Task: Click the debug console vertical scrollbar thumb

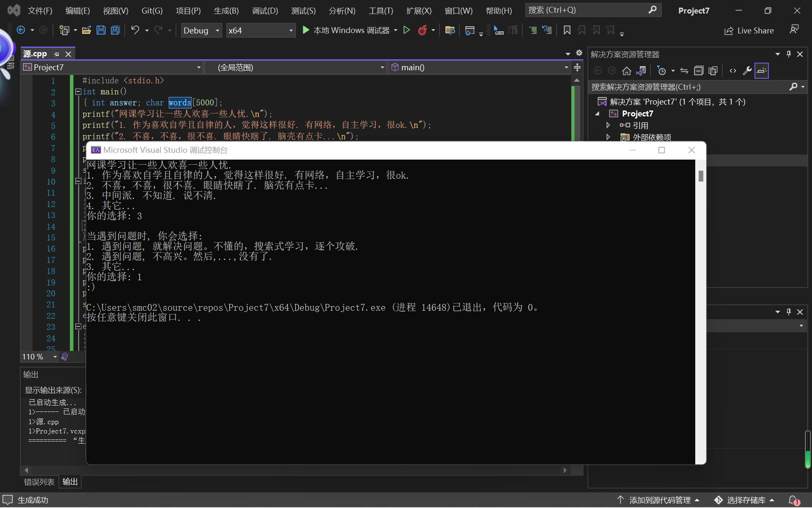Action: pyautogui.click(x=701, y=176)
